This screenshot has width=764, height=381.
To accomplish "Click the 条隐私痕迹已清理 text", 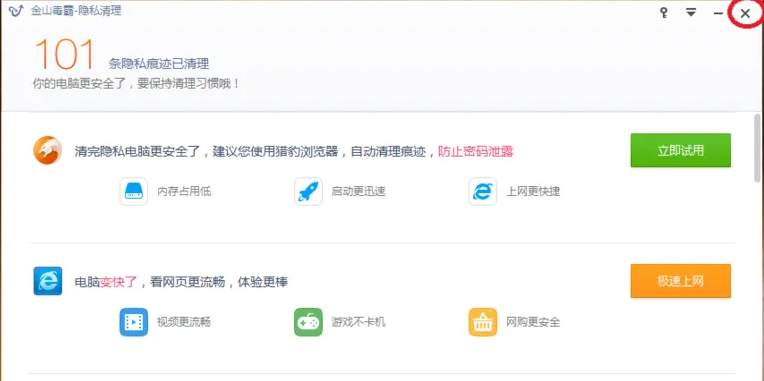I will pyautogui.click(x=159, y=64).
